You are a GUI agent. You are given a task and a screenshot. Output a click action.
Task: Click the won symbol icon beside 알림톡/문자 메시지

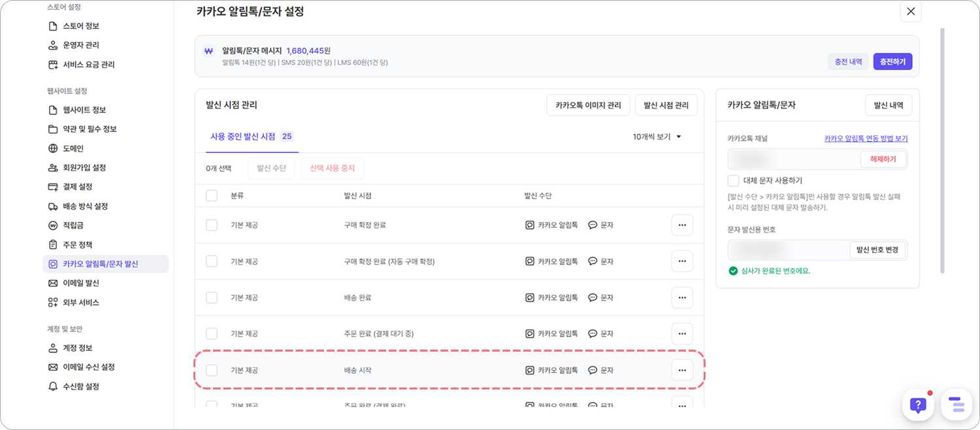208,51
